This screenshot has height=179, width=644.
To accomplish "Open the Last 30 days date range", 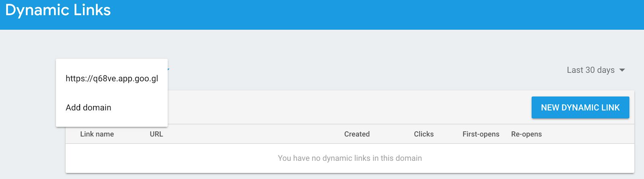I will [595, 70].
